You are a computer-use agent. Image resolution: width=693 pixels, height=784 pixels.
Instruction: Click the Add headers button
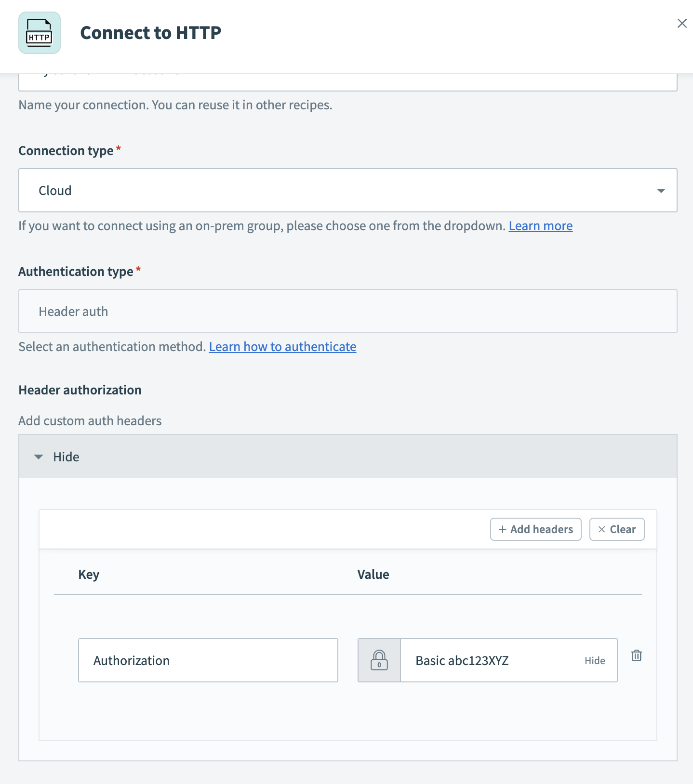coord(535,529)
